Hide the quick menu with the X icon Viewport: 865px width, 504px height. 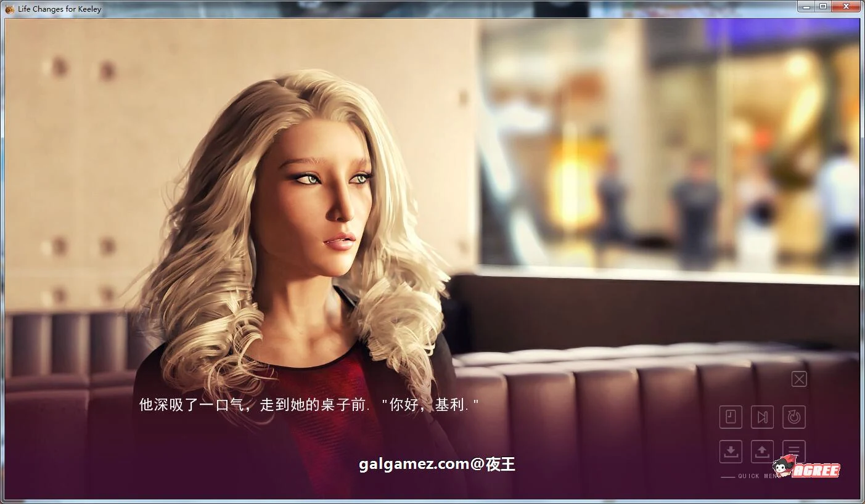pos(799,379)
